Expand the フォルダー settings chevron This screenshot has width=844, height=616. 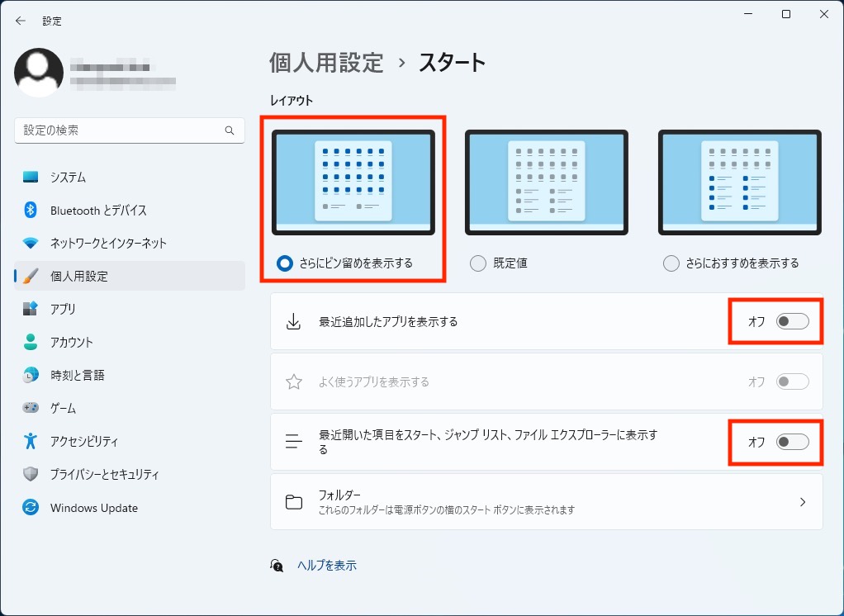click(802, 502)
